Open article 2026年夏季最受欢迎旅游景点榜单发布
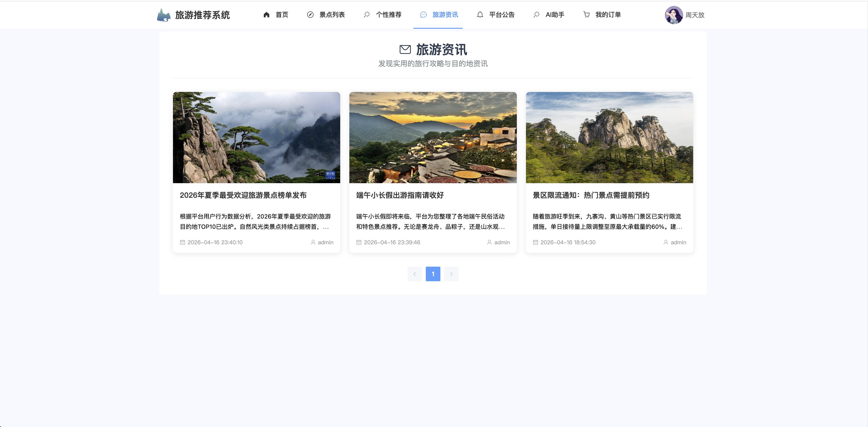Image resolution: width=868 pixels, height=427 pixels. click(243, 195)
